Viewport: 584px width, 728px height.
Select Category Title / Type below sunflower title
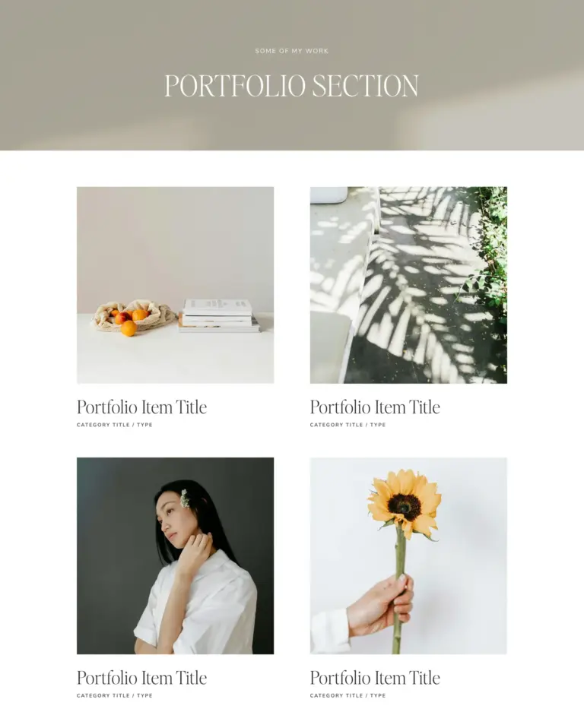click(348, 695)
